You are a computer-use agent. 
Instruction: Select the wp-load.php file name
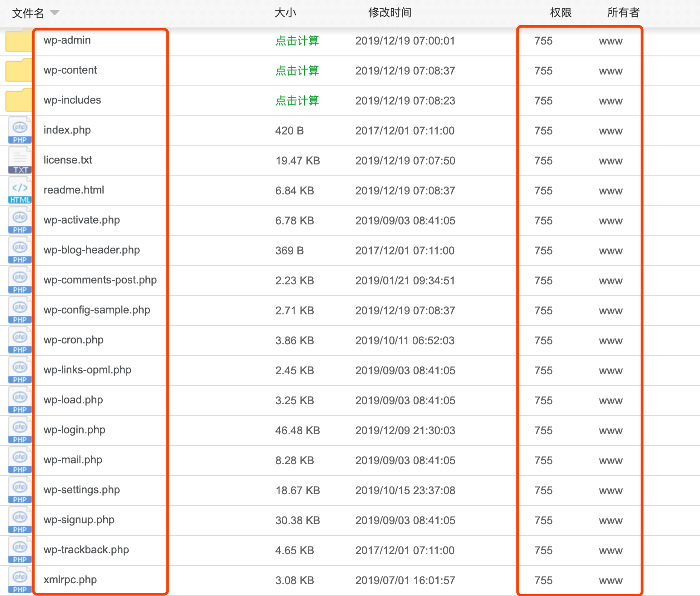(x=73, y=400)
